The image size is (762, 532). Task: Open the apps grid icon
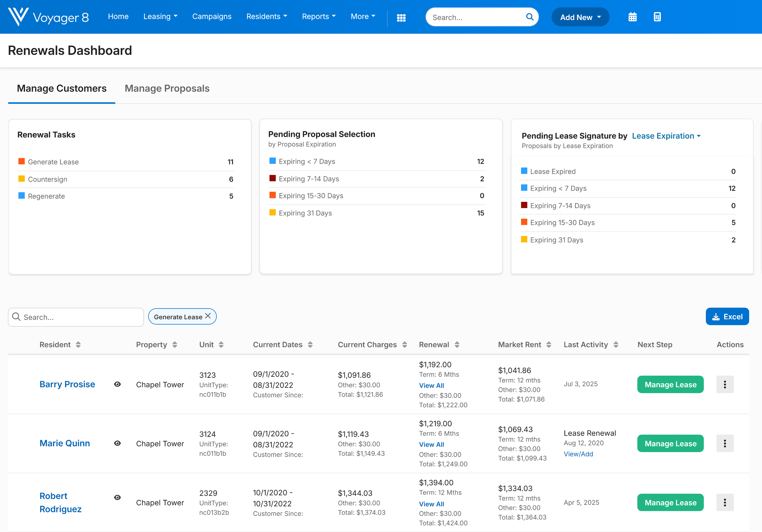tap(401, 18)
